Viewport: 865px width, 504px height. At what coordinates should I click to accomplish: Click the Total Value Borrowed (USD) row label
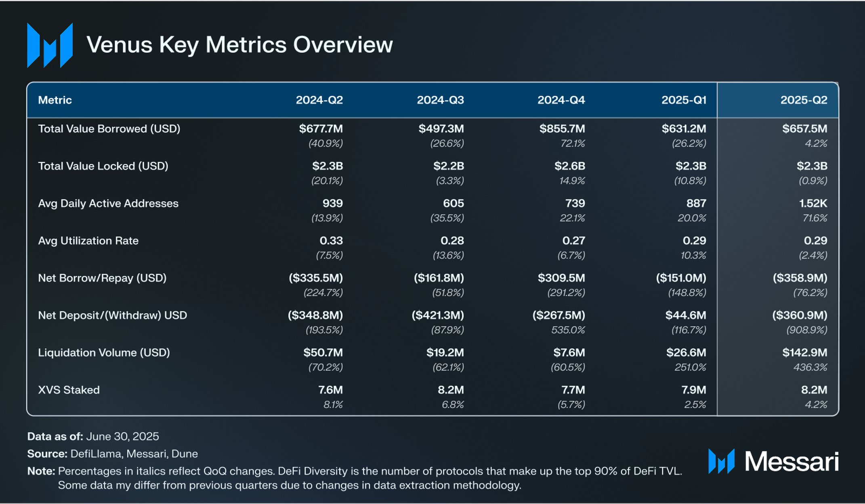pos(109,129)
